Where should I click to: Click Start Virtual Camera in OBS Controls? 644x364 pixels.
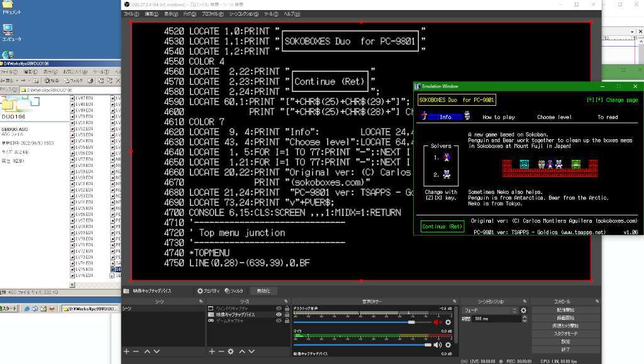pos(565,326)
